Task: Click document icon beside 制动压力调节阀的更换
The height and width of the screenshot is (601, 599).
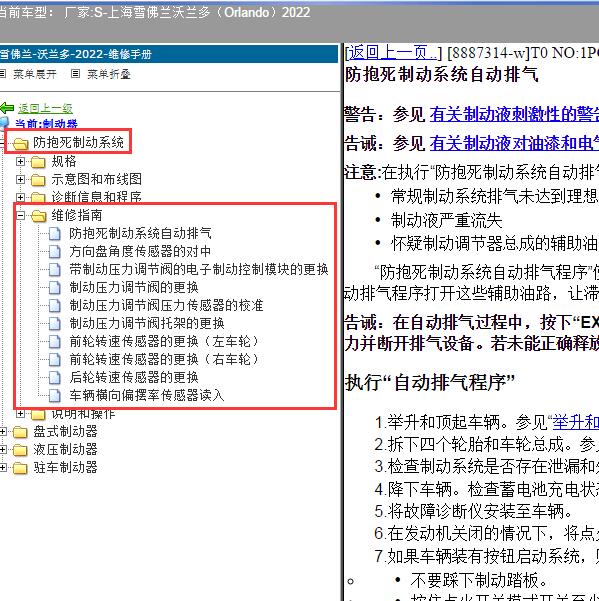Action: click(x=55, y=287)
